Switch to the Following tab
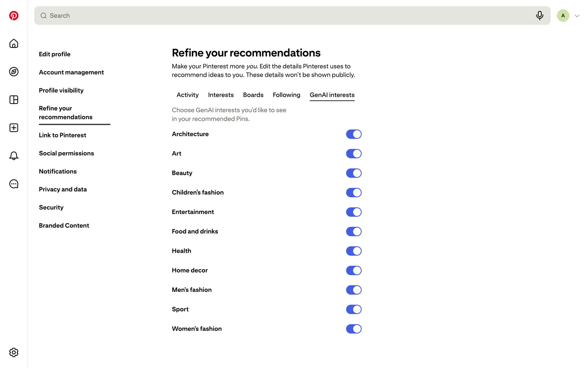Screen dimensions: 588x368 286,95
